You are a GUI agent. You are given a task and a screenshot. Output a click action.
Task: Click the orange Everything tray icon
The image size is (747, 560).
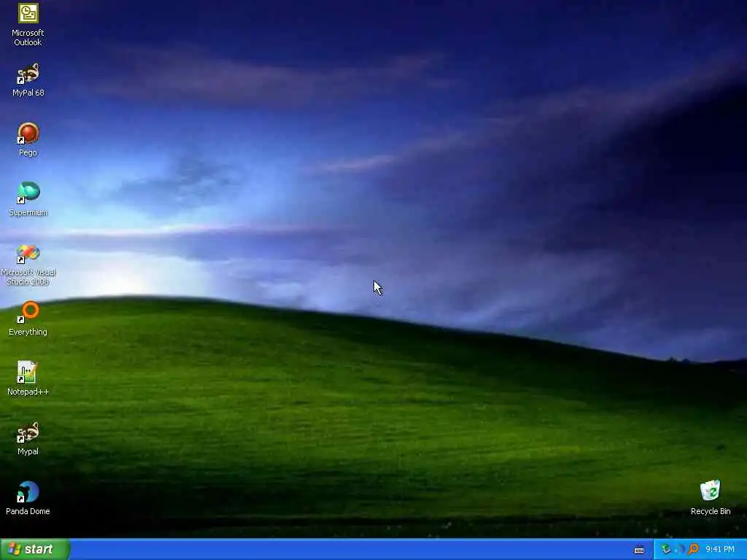coord(694,550)
